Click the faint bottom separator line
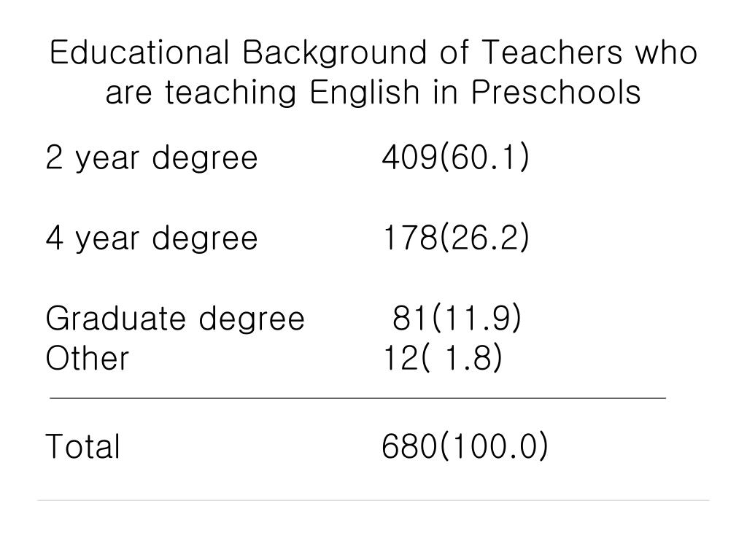Image resolution: width=747 pixels, height=560 pixels. coord(373,500)
